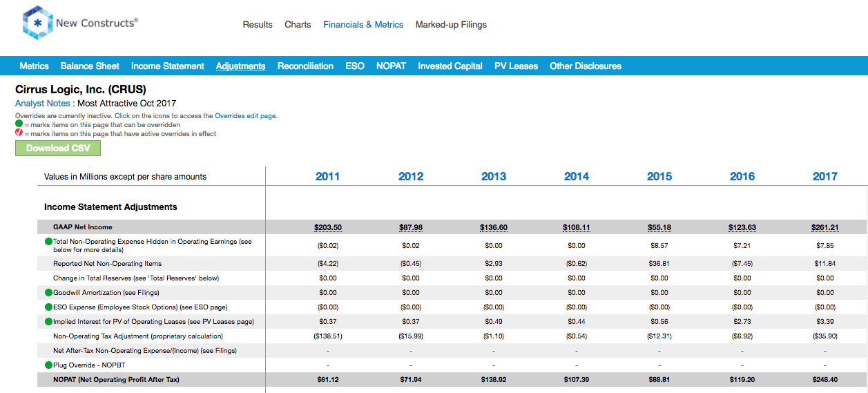Image resolution: width=868 pixels, height=393 pixels.
Task: Click the 2014 column year header
Action: (x=577, y=177)
